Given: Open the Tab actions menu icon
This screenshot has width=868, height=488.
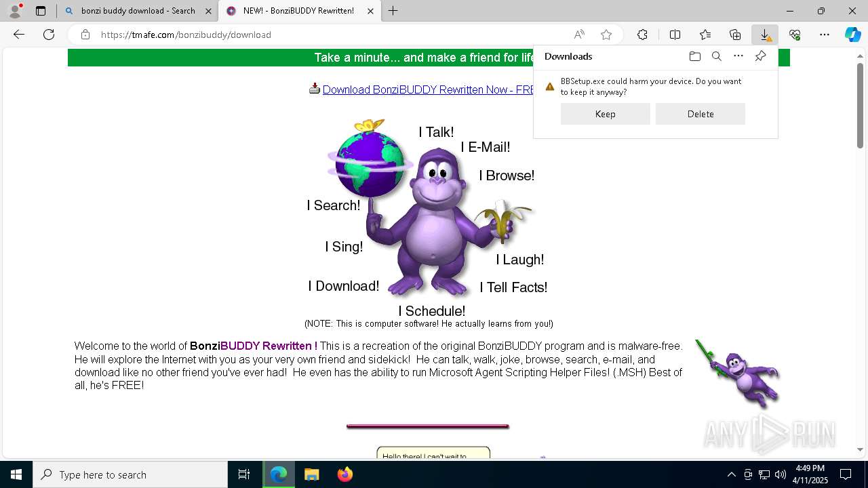Looking at the screenshot, I should coord(41,11).
